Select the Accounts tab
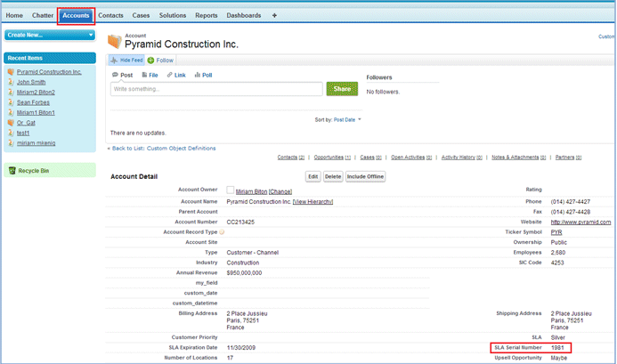This screenshot has width=617, height=364. 76,16
